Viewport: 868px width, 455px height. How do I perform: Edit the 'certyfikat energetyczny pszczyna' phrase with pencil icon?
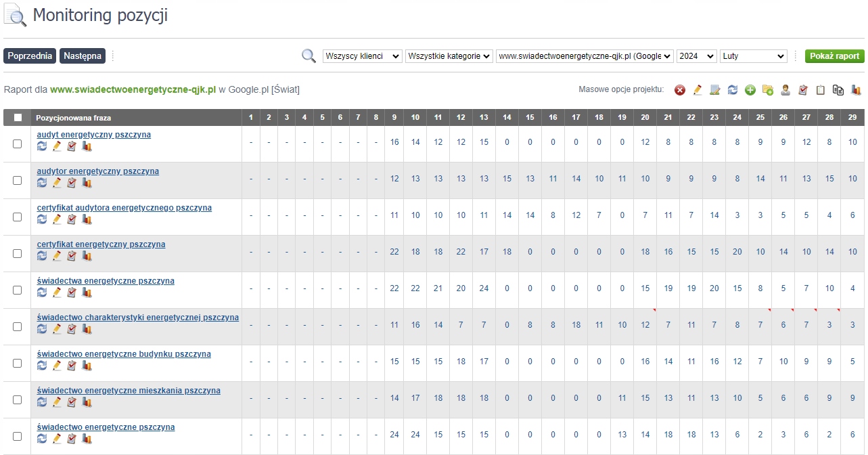click(58, 256)
